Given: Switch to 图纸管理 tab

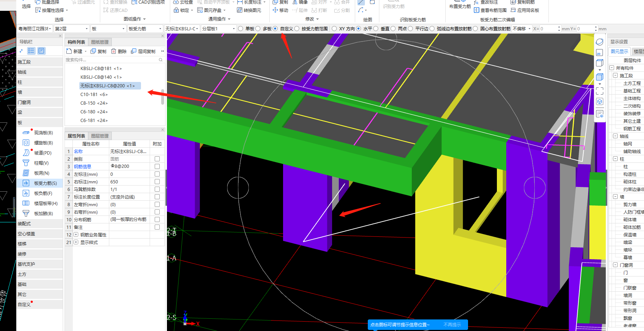Looking at the screenshot, I should (x=100, y=42).
